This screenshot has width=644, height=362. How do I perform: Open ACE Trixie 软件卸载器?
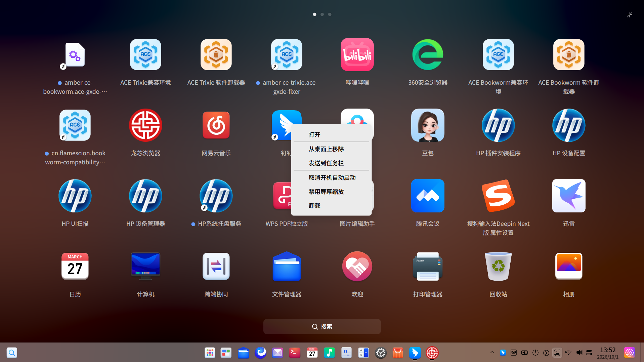point(216,55)
